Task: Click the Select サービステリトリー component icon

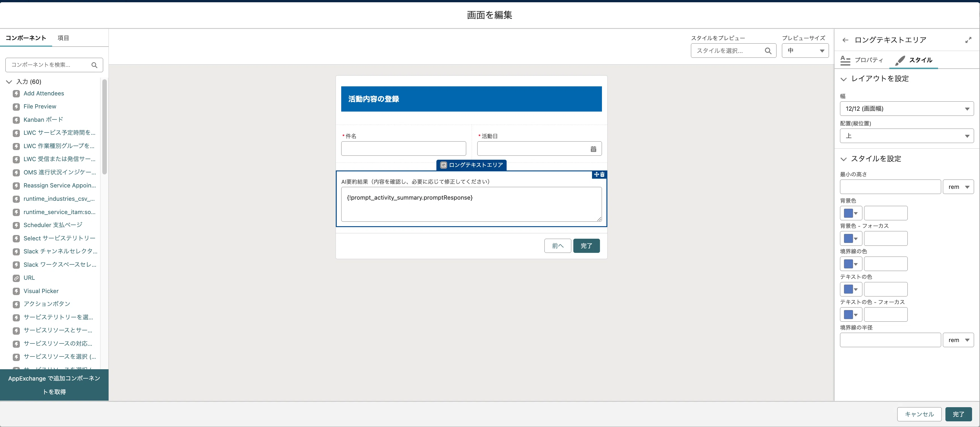Action: click(x=16, y=238)
